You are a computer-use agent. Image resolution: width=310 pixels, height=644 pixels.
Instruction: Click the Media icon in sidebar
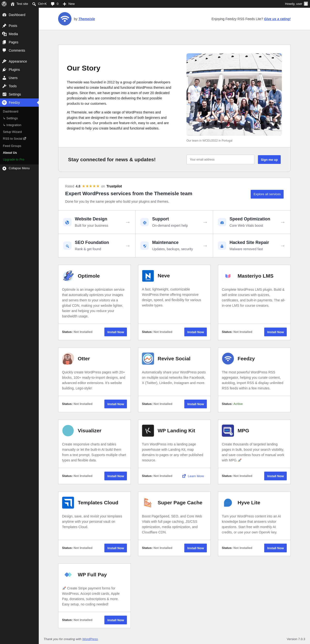tap(4, 34)
